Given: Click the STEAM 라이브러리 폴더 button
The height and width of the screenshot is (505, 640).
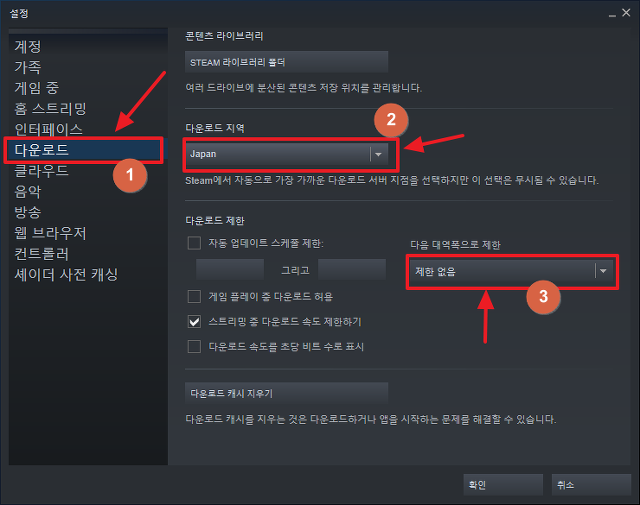Looking at the screenshot, I should click(x=286, y=62).
